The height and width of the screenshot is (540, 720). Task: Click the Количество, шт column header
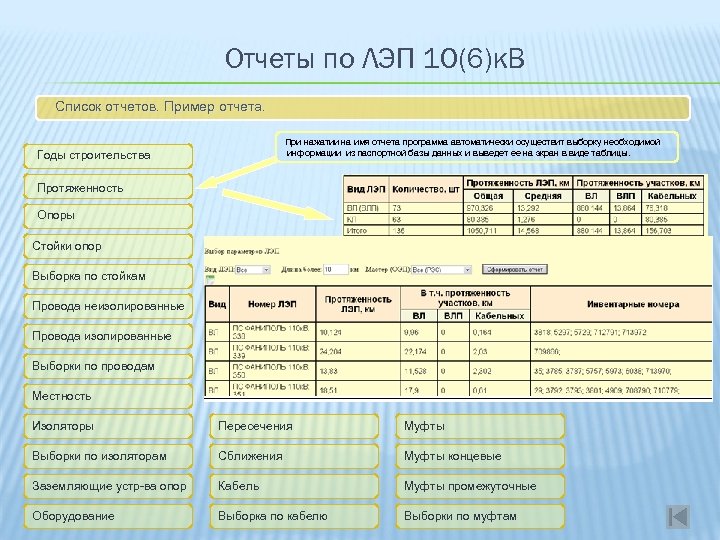click(426, 189)
